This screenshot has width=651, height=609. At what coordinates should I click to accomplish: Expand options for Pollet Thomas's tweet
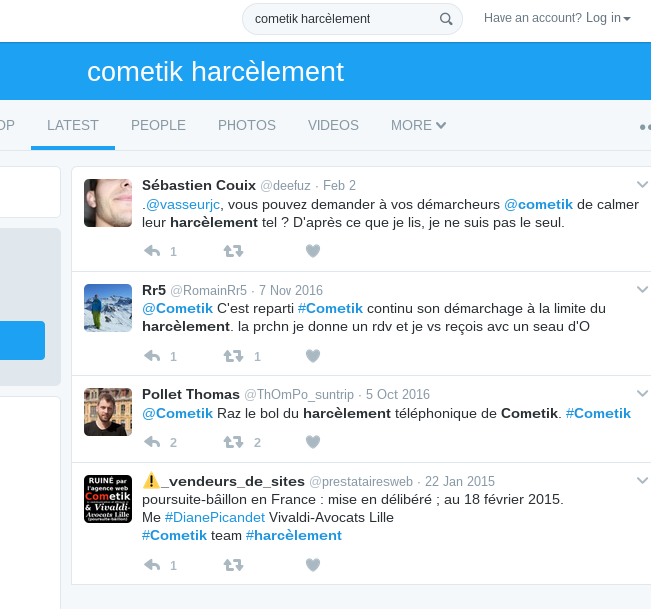pyautogui.click(x=642, y=393)
